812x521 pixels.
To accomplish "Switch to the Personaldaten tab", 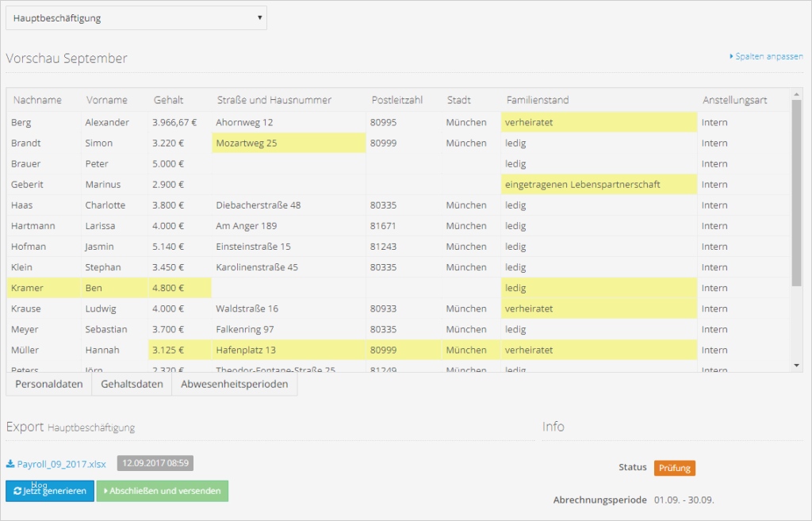I will pos(48,385).
